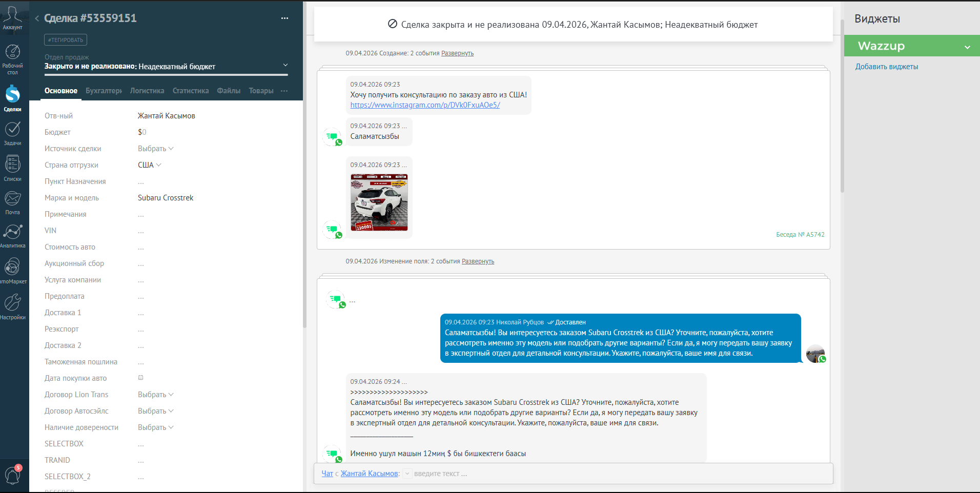Click Стоимость авто field value
Screen dimensions: 980x493
[141, 248]
